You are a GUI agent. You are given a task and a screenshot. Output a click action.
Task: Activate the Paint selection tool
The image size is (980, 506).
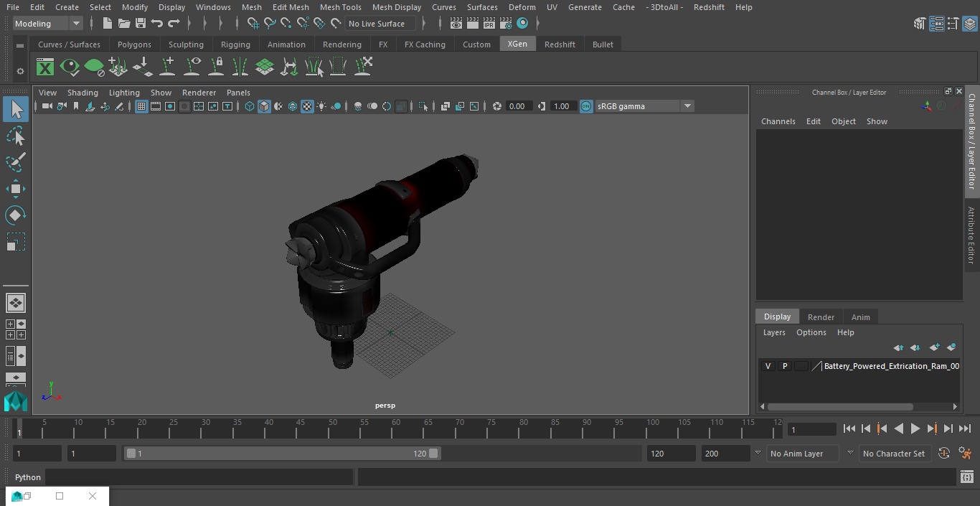click(x=16, y=162)
